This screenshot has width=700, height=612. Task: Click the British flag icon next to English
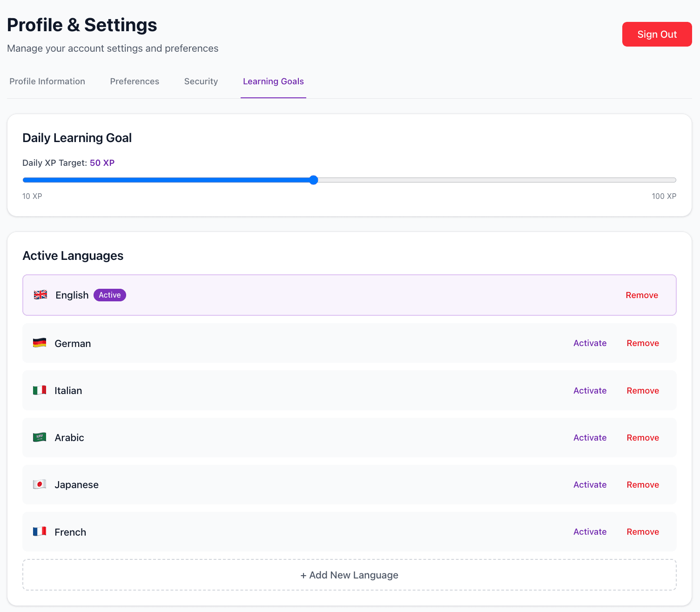(x=40, y=295)
